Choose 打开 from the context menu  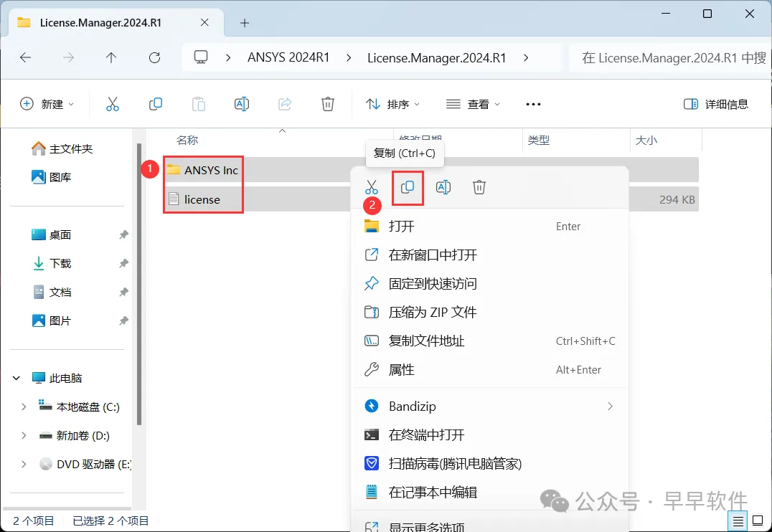tap(490, 227)
